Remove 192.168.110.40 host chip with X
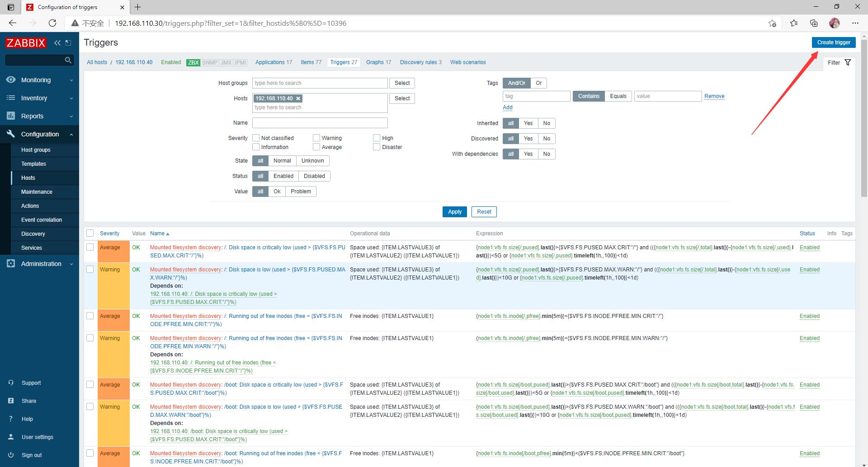Image resolution: width=868 pixels, height=467 pixels. pyautogui.click(x=298, y=98)
